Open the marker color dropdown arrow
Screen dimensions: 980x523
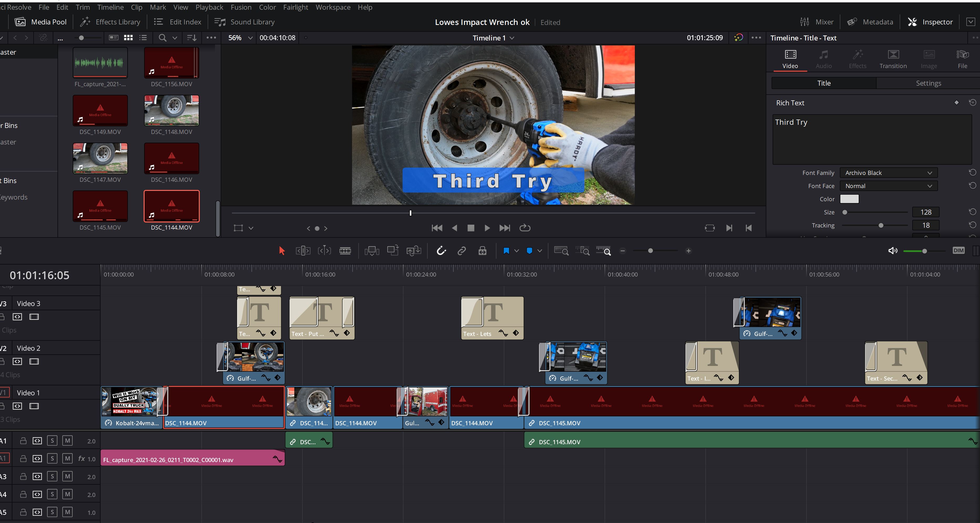[539, 251]
